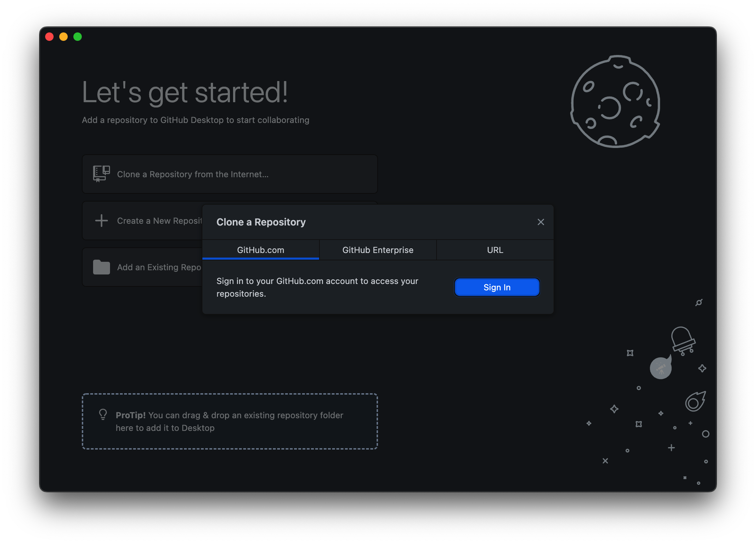Click the Clone a Repository dialog title
This screenshot has width=756, height=544.
(261, 222)
